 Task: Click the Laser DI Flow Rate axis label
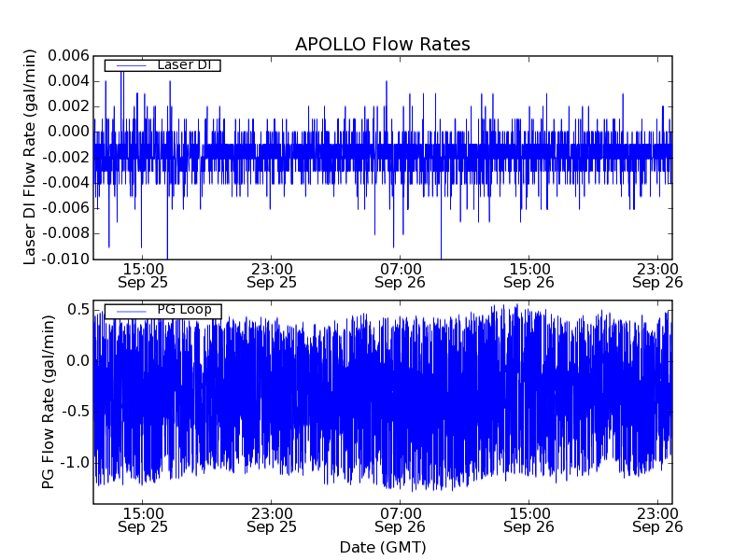(30, 157)
